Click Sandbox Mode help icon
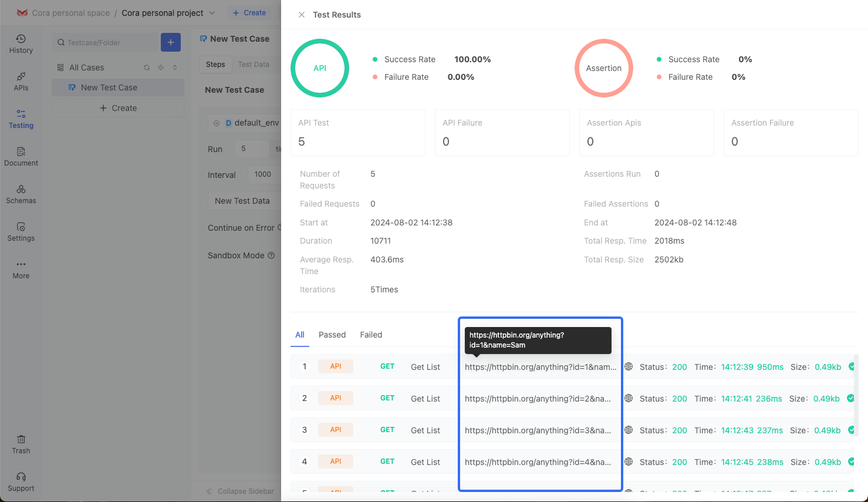 [x=271, y=255]
